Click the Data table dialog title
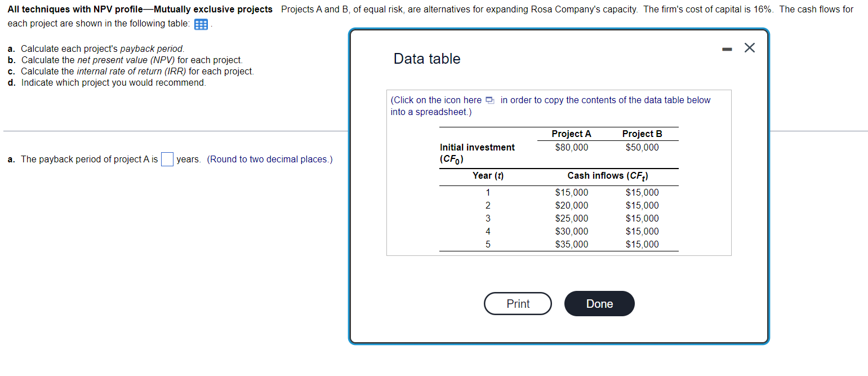The height and width of the screenshot is (376, 868). [427, 59]
